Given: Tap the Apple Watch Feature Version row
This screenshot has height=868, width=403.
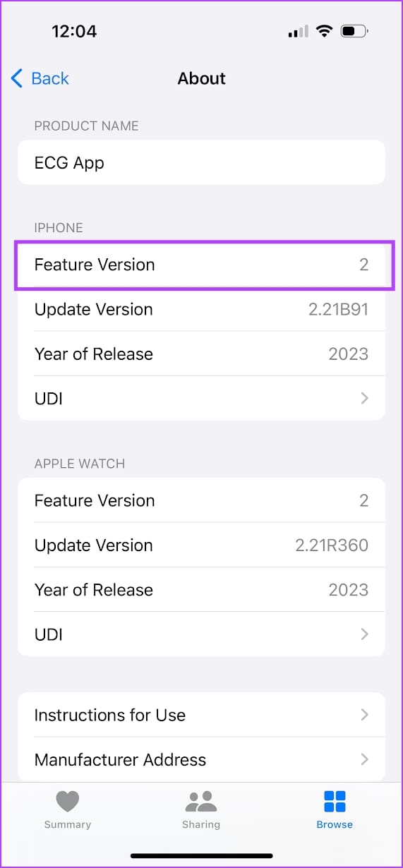Looking at the screenshot, I should 201,500.
